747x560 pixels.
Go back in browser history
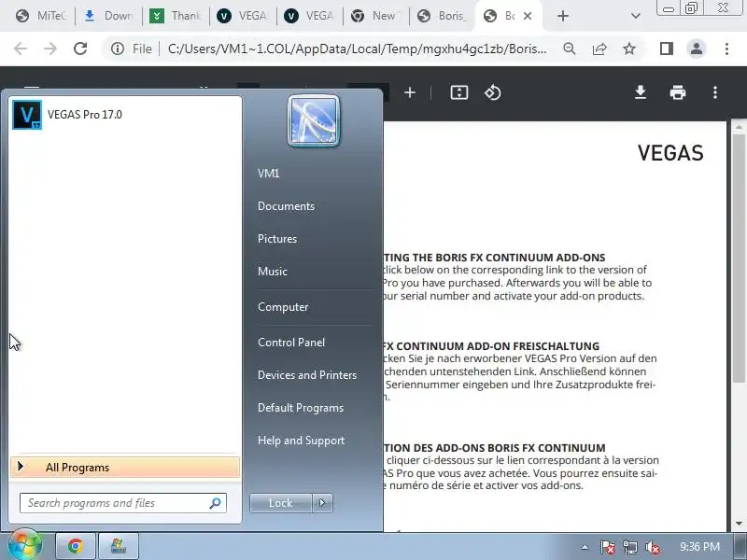21,49
